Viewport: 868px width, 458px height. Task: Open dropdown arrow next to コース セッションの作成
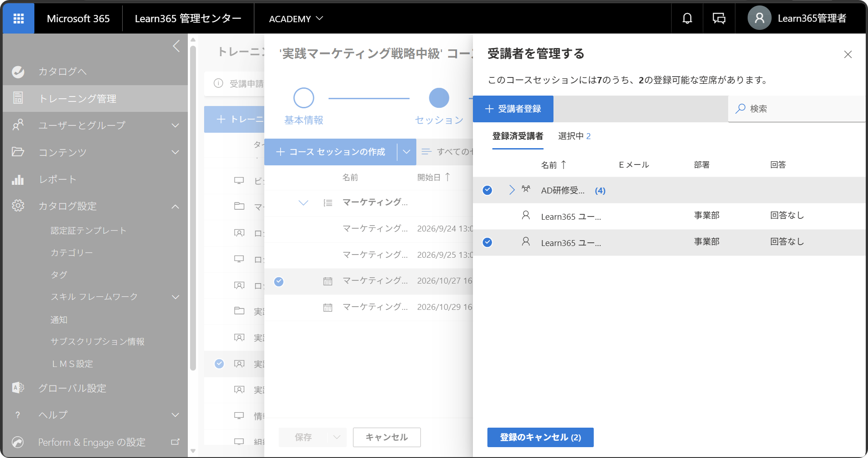click(x=406, y=152)
